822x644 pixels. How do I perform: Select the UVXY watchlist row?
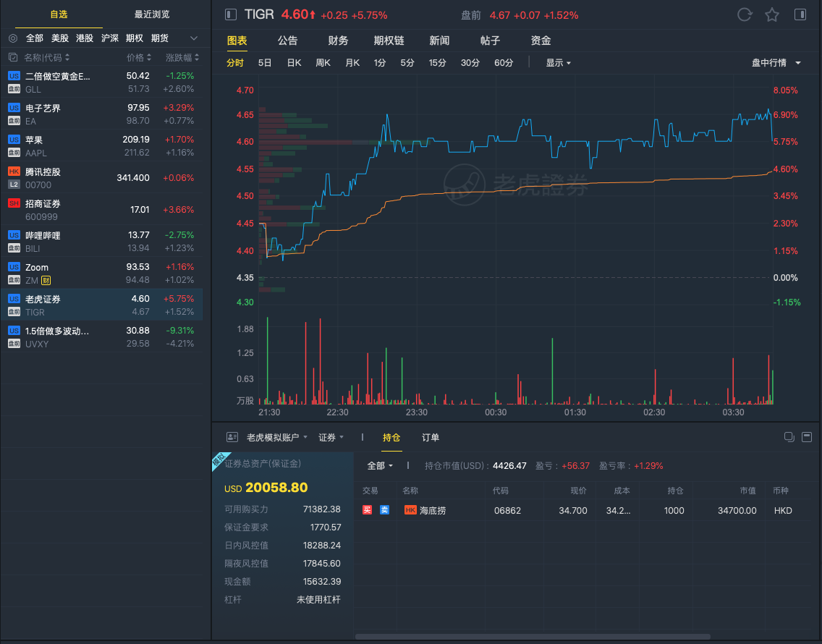[x=102, y=336]
